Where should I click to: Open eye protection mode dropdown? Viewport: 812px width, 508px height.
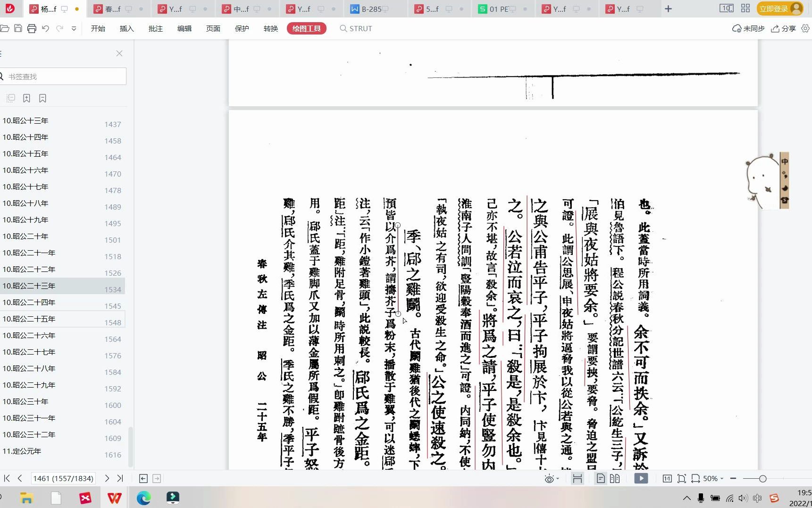pos(552,479)
